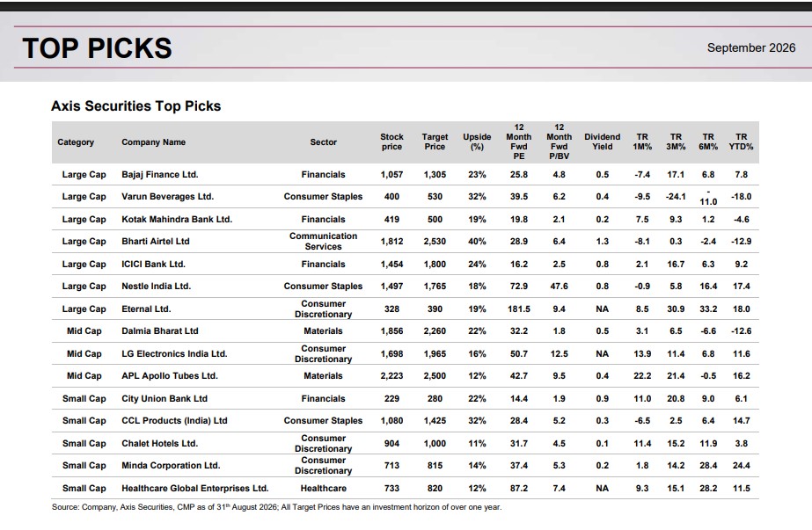Select Eternal Ltd. company name
The image size is (812, 530).
(146, 309)
